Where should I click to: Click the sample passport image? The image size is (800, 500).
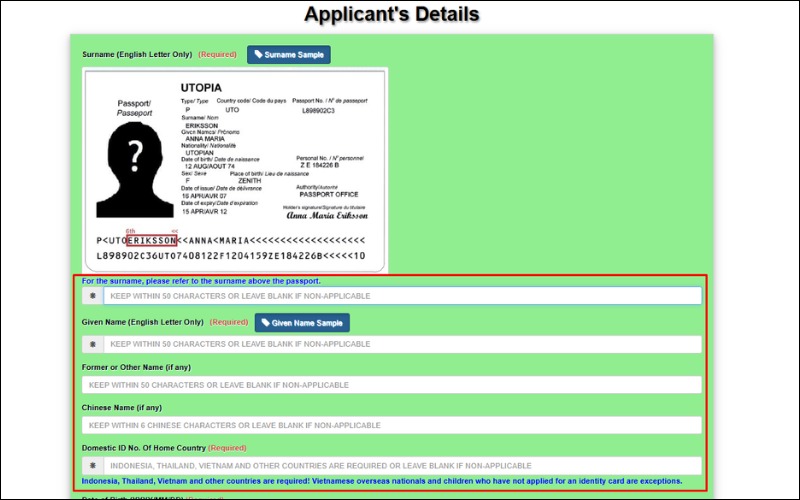[x=235, y=170]
